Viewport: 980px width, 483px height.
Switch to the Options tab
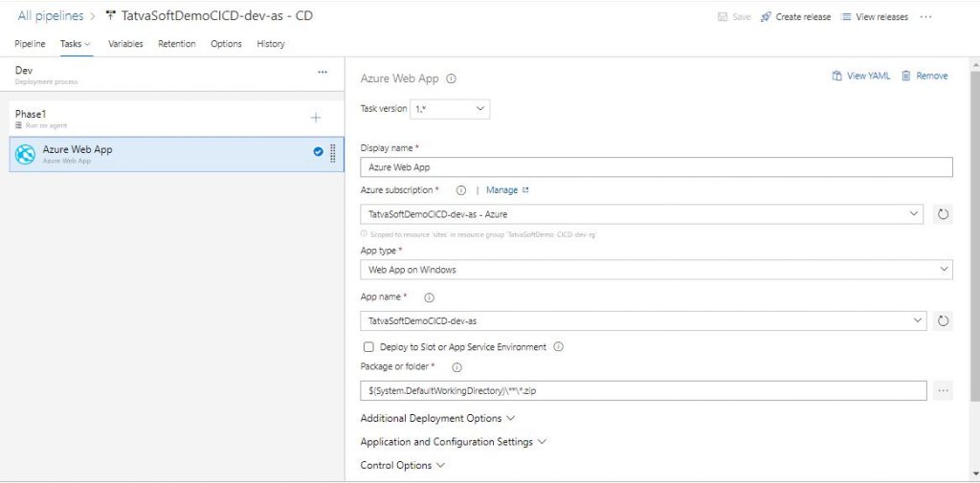click(x=226, y=44)
